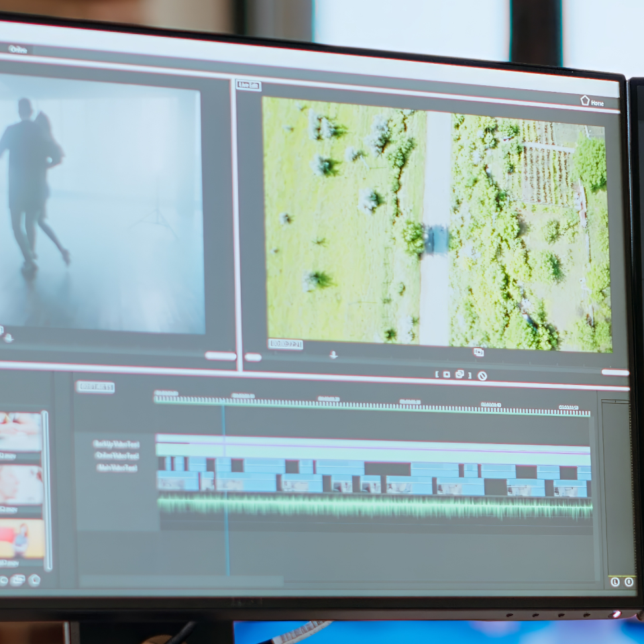Click the down-arrow marker icon below the aerial preview
This screenshot has height=644, width=644.
[333, 355]
